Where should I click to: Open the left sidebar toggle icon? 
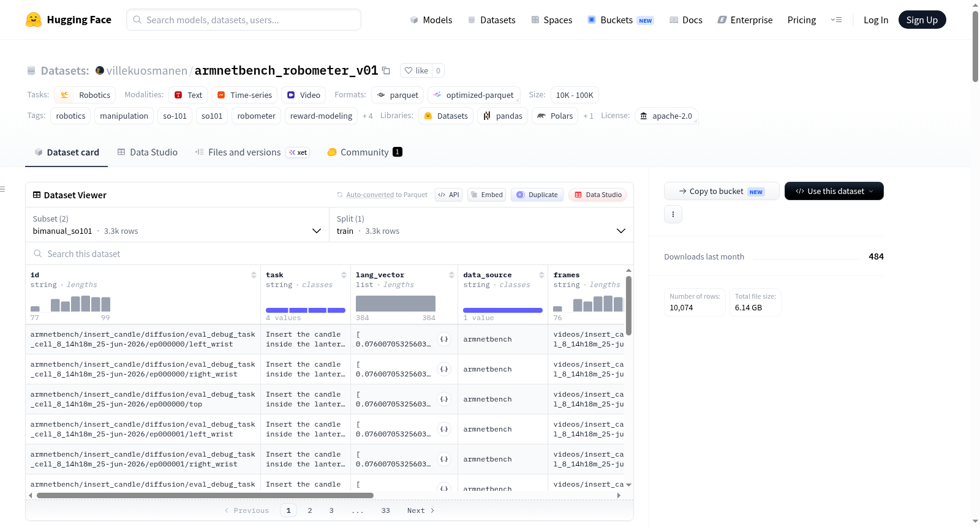click(2, 189)
